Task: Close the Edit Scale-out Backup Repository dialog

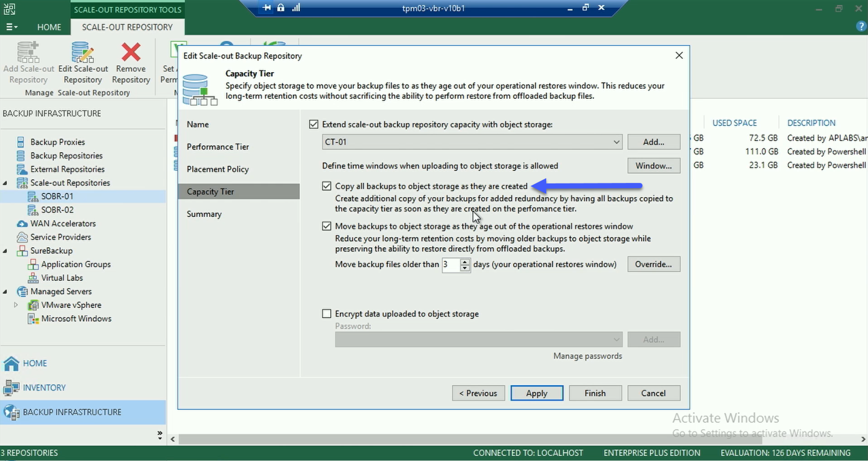Action: coord(679,55)
